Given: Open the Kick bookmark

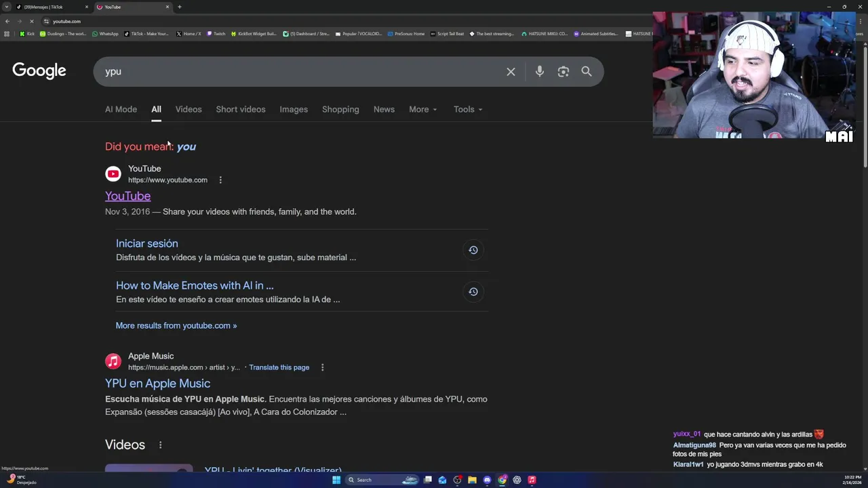Looking at the screenshot, I should (27, 34).
